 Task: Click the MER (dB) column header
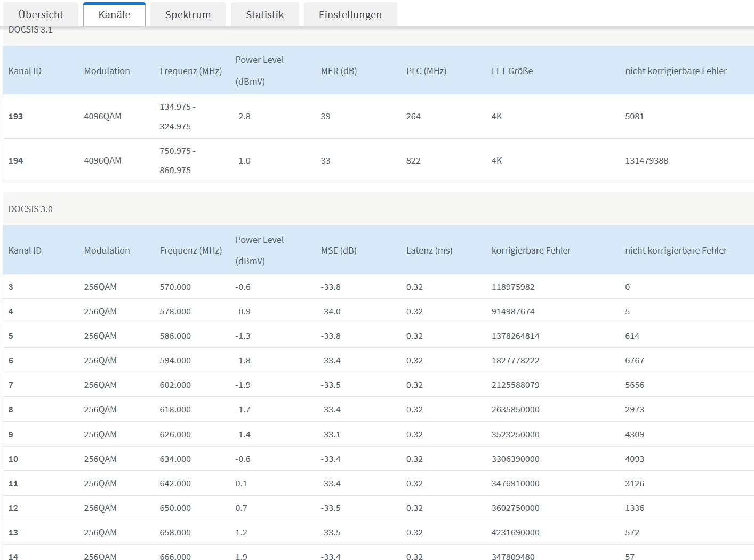(x=339, y=71)
